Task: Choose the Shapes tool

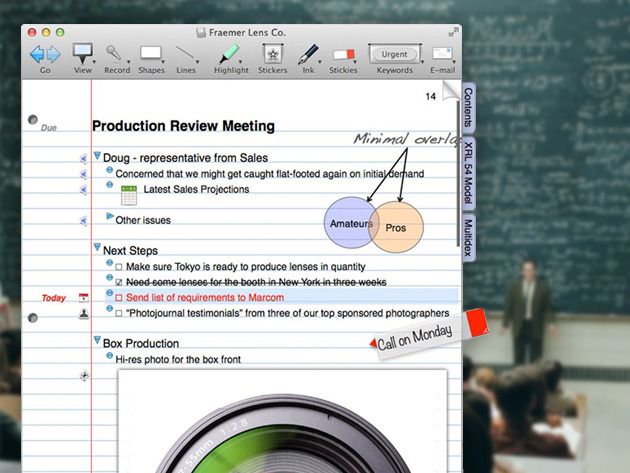Action: coord(151,53)
